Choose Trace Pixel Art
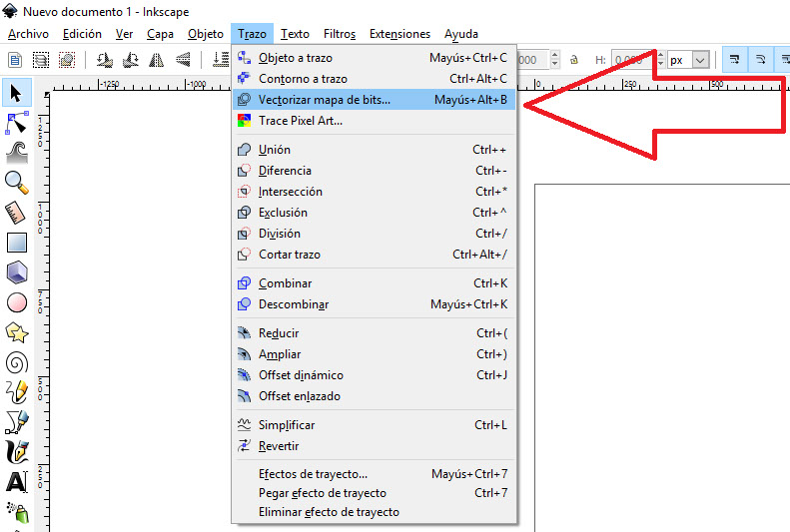This screenshot has height=532, width=790. (x=375, y=121)
